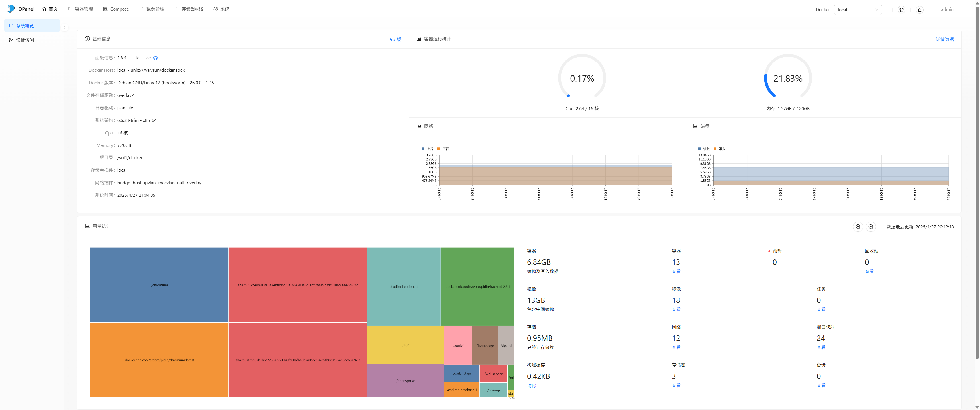Click the Pro 版 link

[394, 40]
